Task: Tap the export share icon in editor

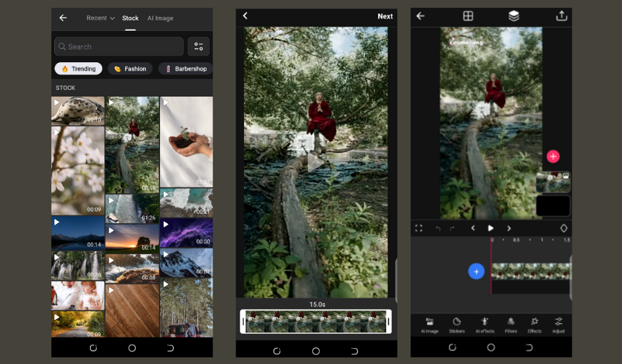Action: tap(561, 16)
